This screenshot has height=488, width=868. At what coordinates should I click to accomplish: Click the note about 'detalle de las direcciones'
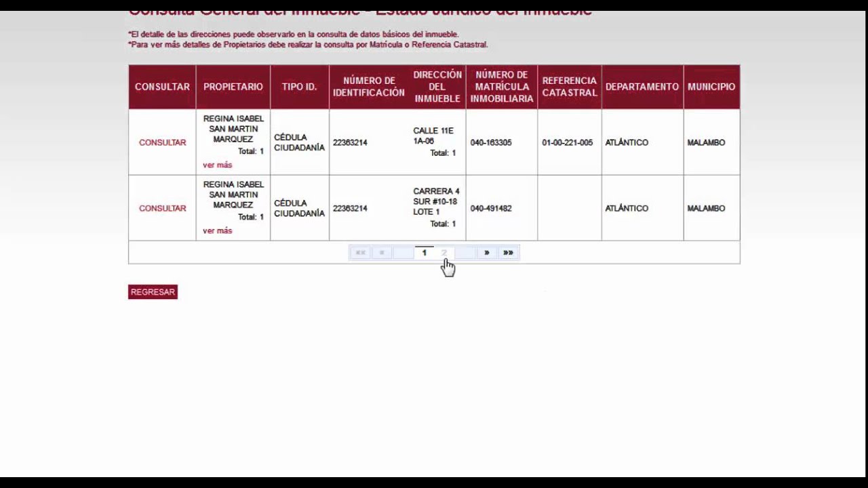(294, 35)
